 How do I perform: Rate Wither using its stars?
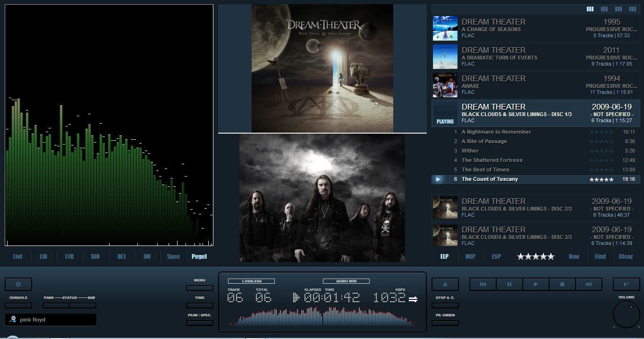coord(602,151)
